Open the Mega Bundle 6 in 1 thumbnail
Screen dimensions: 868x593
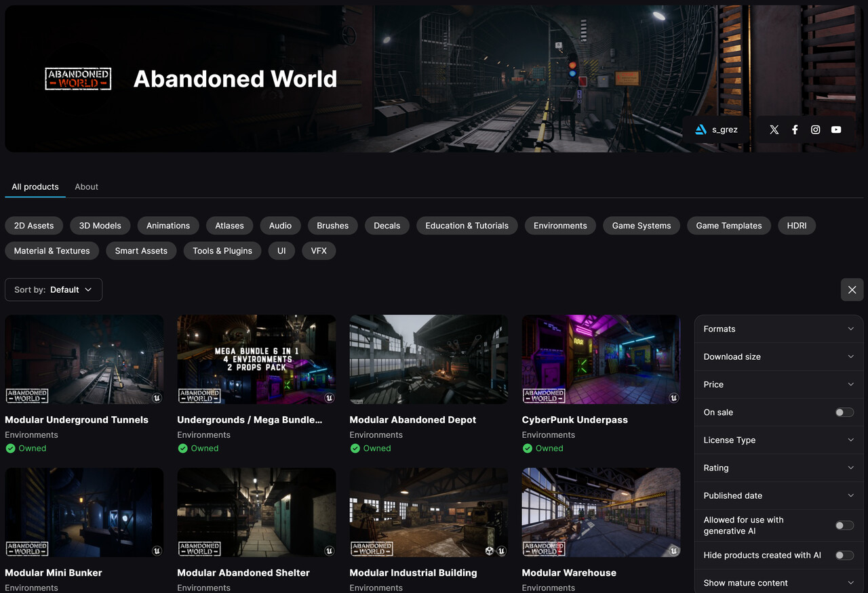coord(256,359)
